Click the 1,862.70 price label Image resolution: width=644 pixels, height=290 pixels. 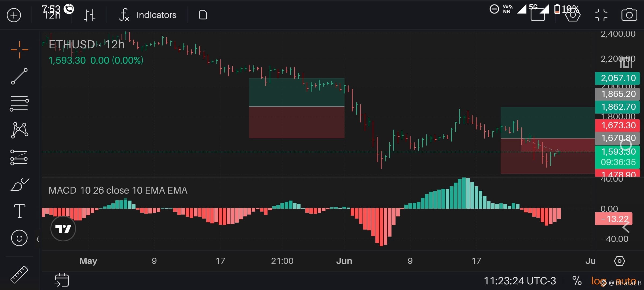tap(618, 107)
